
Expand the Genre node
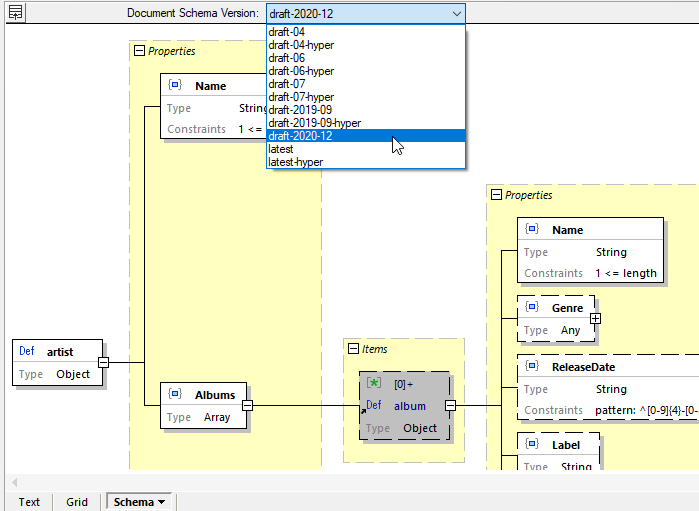click(x=596, y=318)
